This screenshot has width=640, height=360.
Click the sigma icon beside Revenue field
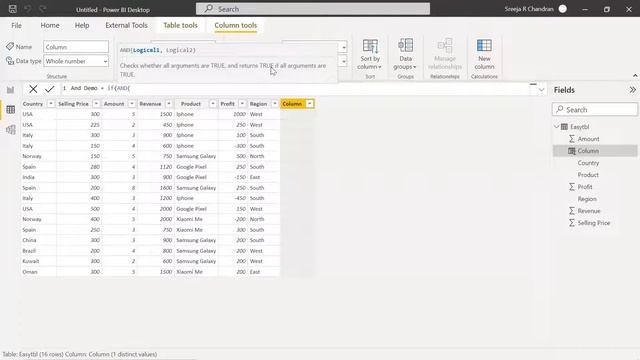pos(572,211)
